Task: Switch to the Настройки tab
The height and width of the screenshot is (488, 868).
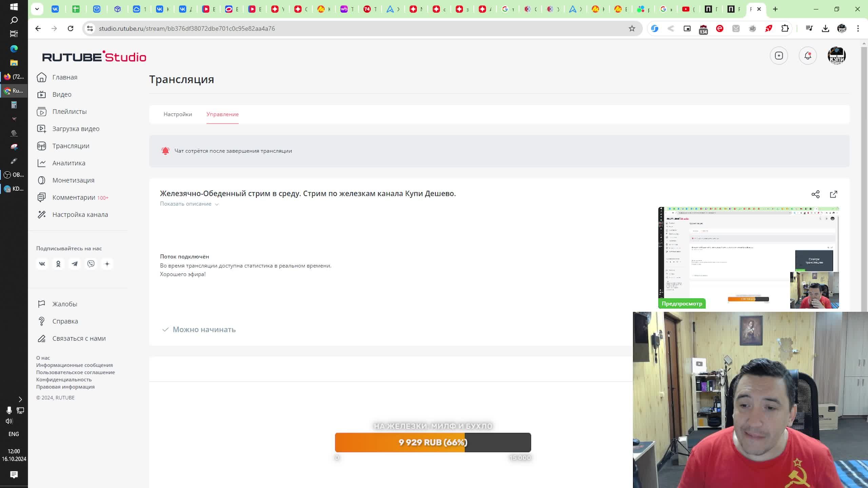Action: 178,114
